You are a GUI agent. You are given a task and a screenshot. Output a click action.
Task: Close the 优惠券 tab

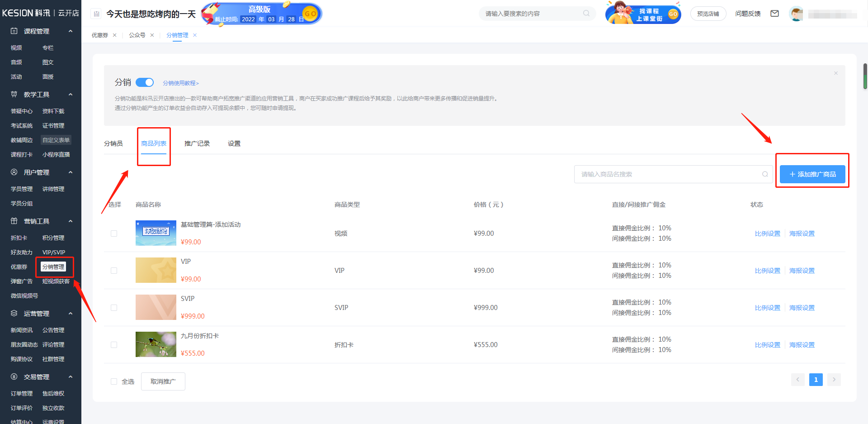[x=115, y=35]
